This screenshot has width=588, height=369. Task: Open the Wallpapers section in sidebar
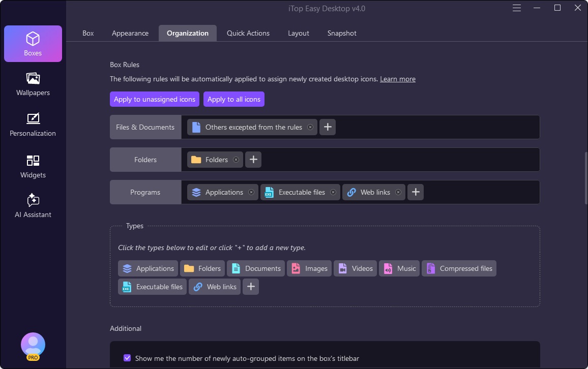(33, 84)
